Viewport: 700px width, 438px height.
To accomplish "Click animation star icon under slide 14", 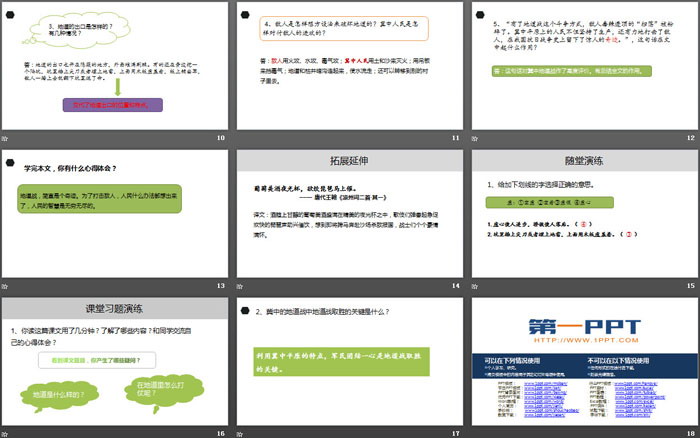I will [240, 286].
